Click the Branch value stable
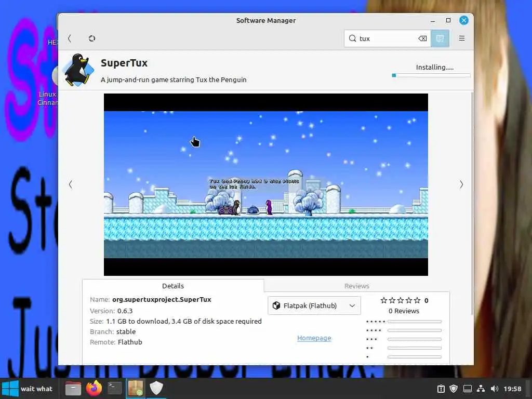The width and height of the screenshot is (532, 399). (126, 331)
